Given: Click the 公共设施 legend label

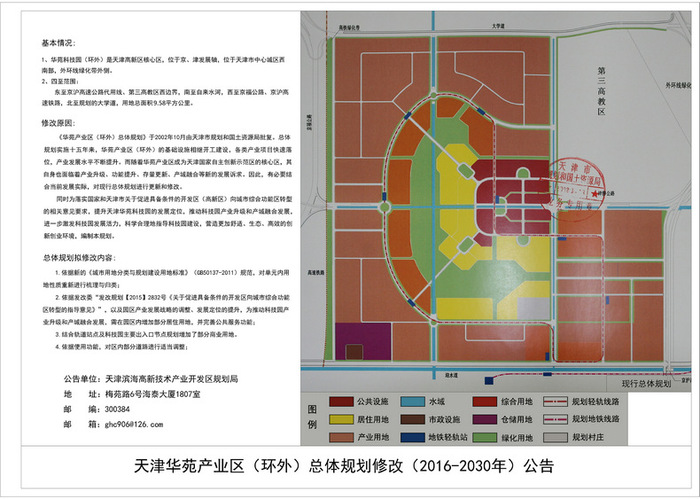Looking at the screenshot, I should [372, 401].
